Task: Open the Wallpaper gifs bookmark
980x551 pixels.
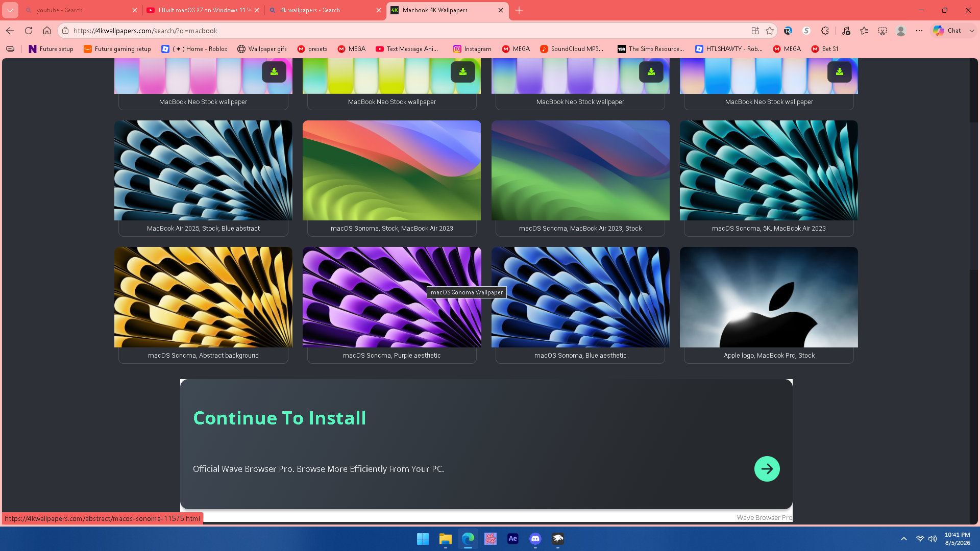Action: (262, 49)
